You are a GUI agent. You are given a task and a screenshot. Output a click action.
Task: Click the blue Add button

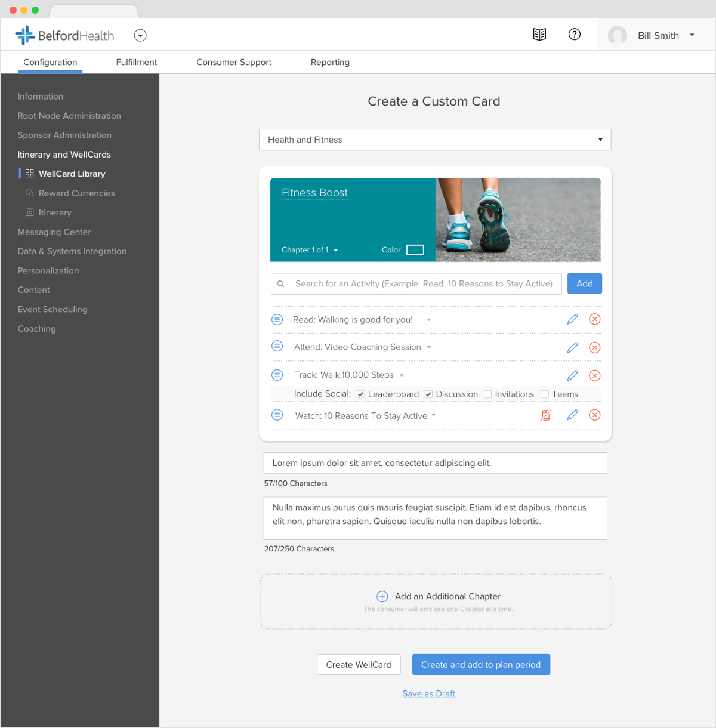click(585, 284)
